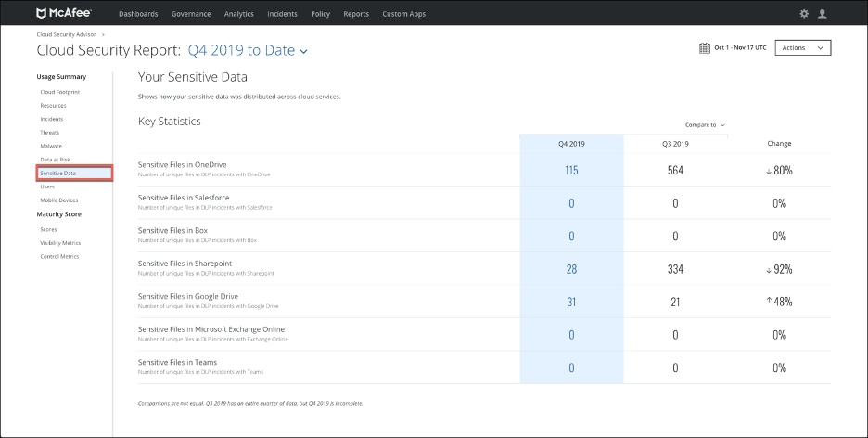Click the Teams Q4 2019 value 0
The width and height of the screenshot is (868, 438).
tap(571, 367)
